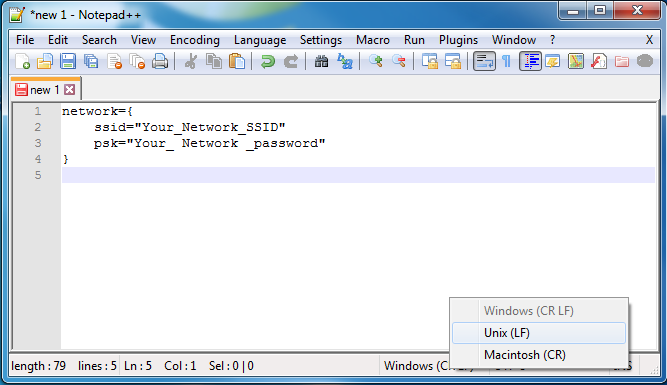This screenshot has width=667, height=385.
Task: Save the current file with floppy icon
Action: [x=68, y=61]
